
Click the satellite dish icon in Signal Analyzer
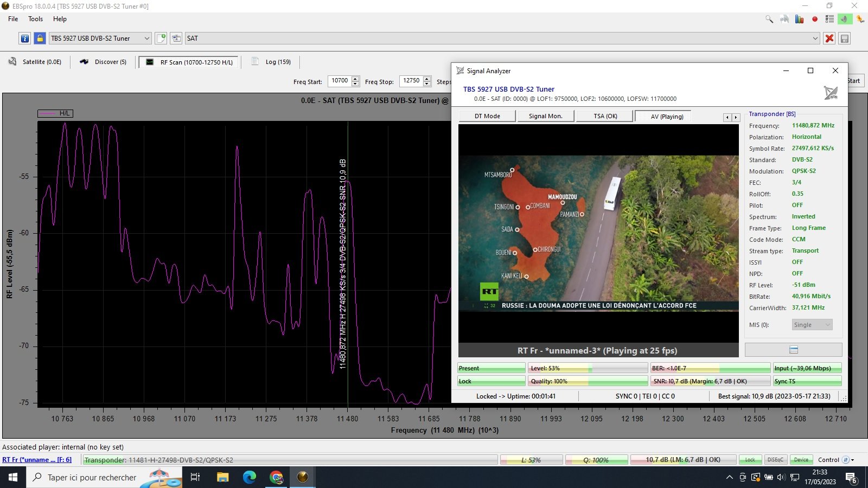tap(831, 93)
